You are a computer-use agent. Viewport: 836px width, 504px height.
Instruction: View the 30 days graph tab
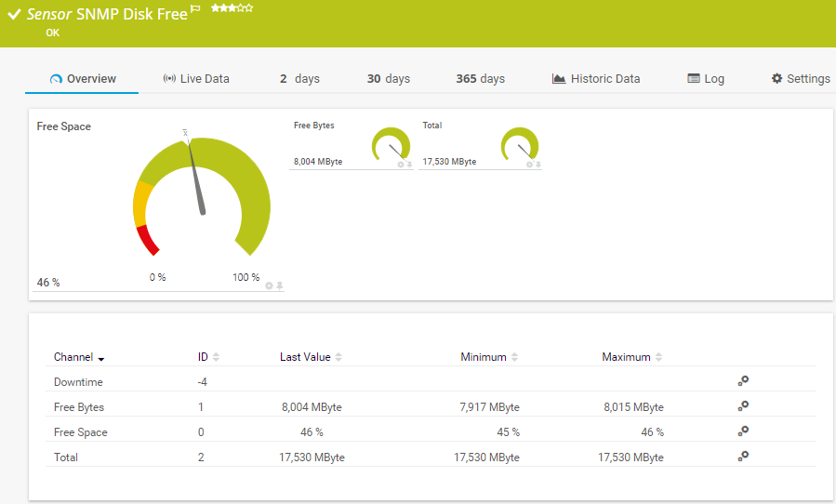(x=388, y=79)
